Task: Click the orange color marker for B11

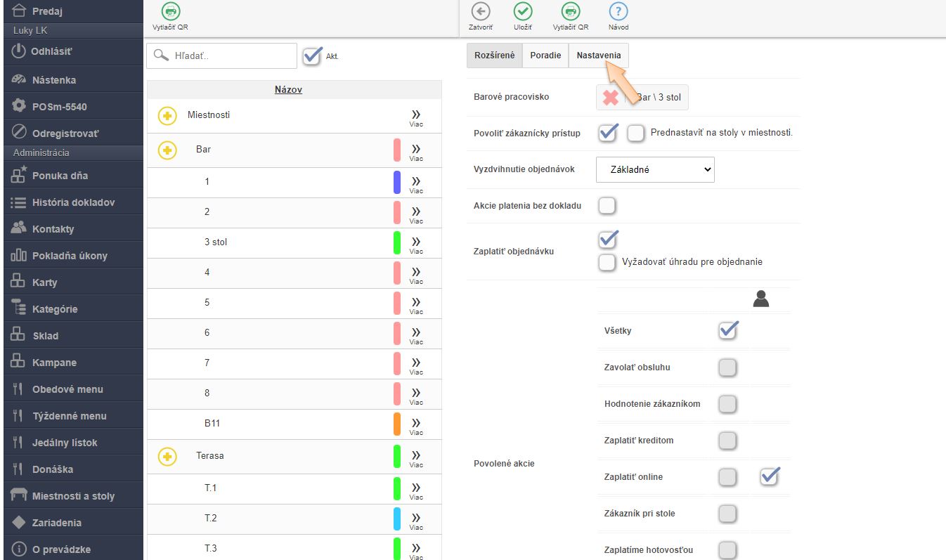Action: click(x=397, y=424)
